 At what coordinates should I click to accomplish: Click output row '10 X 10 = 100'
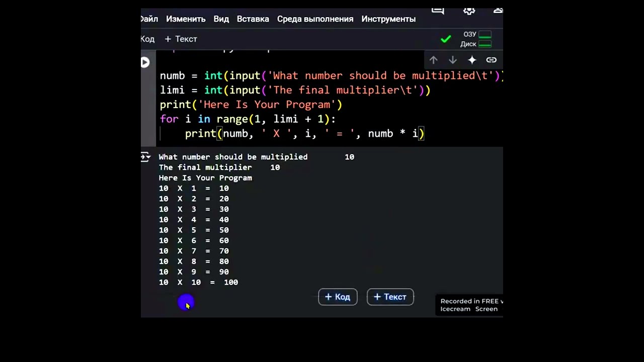point(198,283)
